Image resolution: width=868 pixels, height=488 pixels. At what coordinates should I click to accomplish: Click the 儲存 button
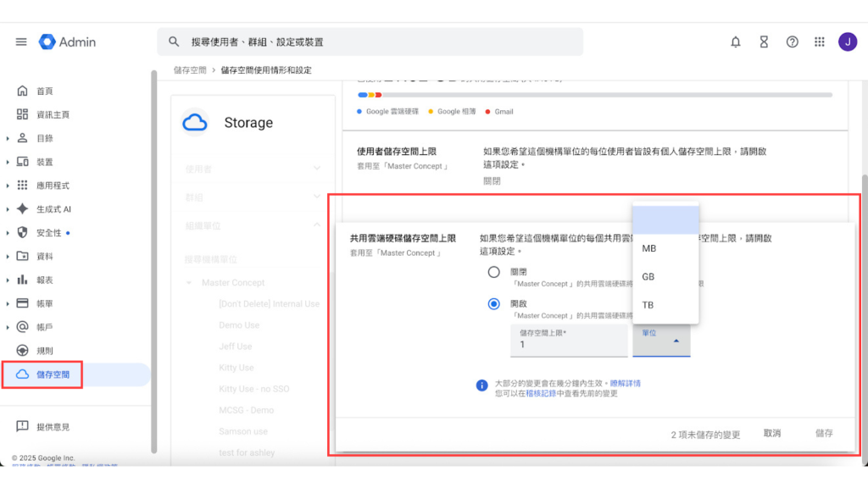(x=824, y=433)
